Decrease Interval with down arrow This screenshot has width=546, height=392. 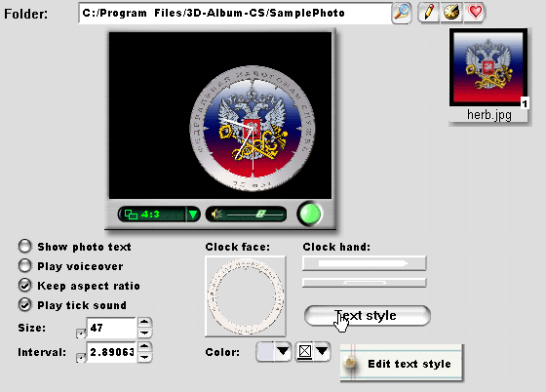pos(144,358)
